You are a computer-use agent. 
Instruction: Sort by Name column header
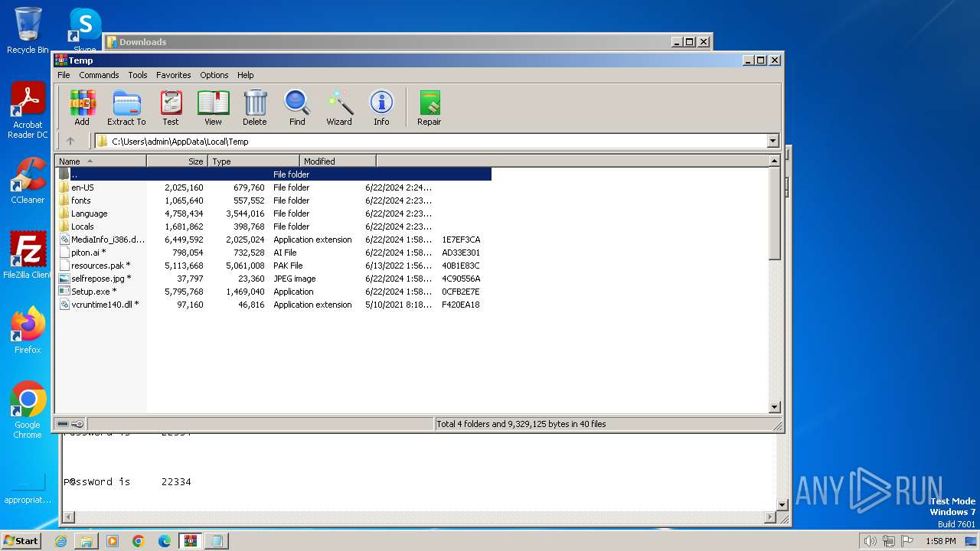100,161
